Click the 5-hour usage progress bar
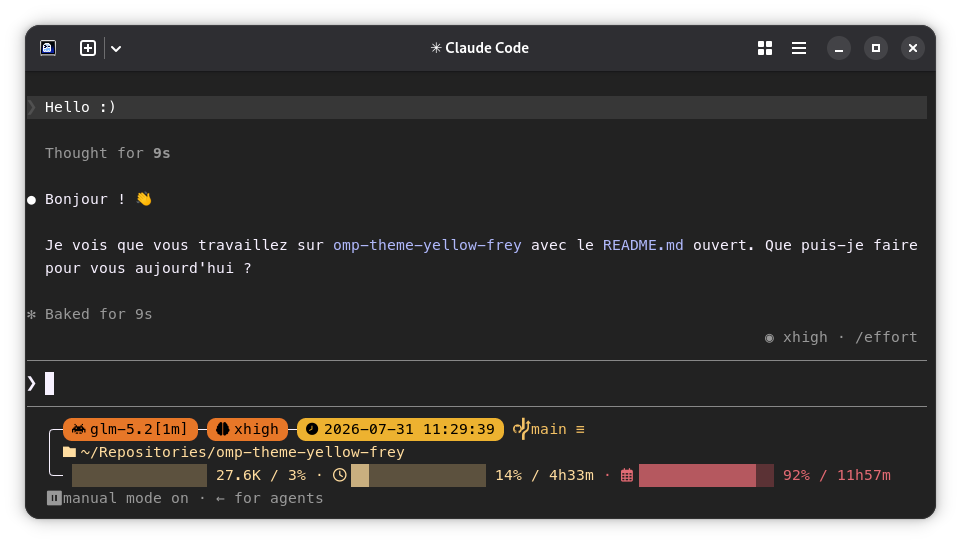 click(419, 475)
